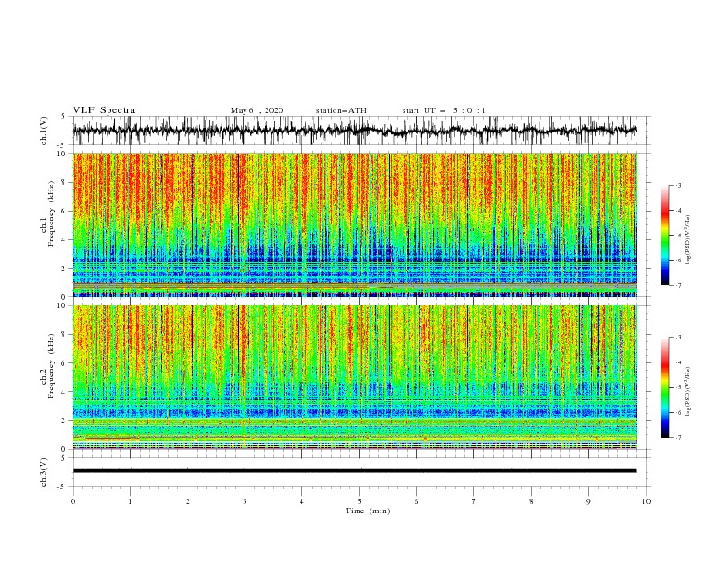Click the ch.1 spectrogram panel
This screenshot has width=728, height=563.
354,224
